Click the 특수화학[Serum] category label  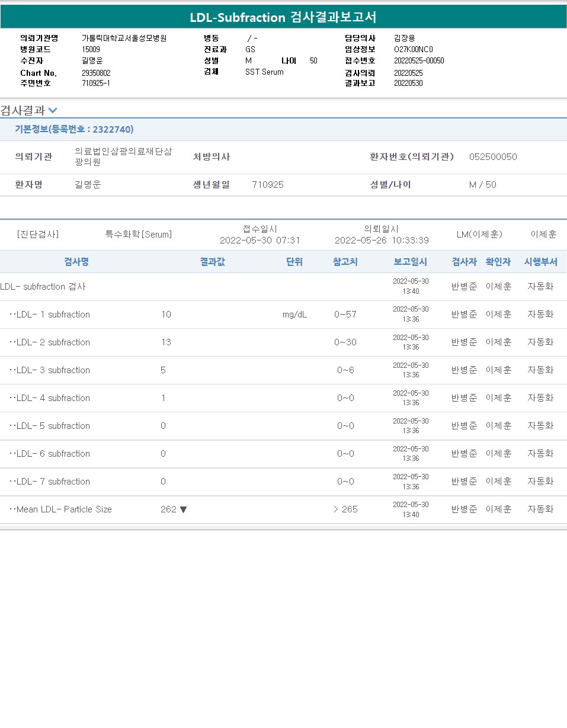[x=139, y=235]
